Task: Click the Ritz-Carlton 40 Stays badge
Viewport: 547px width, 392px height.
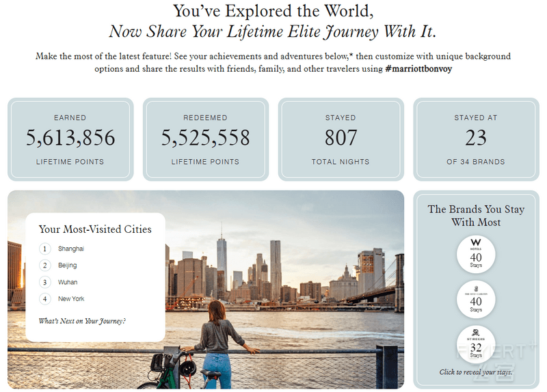Action: (x=476, y=299)
